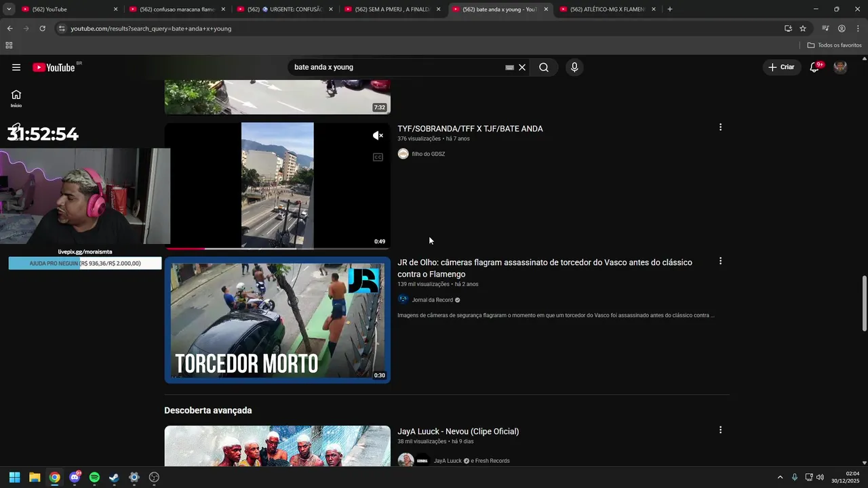Run search with the magnifier button
Viewport: 868px width, 488px height.
(x=544, y=67)
